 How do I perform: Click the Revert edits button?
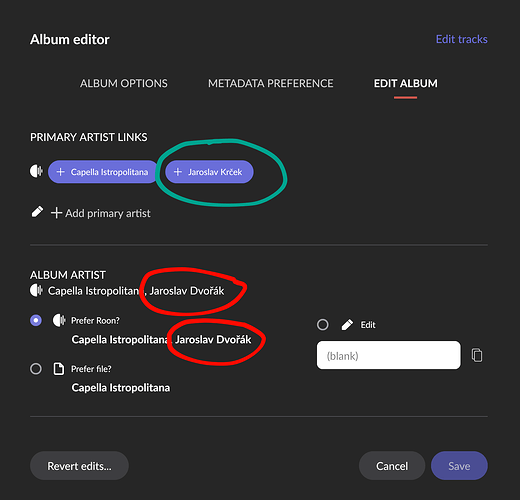tap(79, 466)
